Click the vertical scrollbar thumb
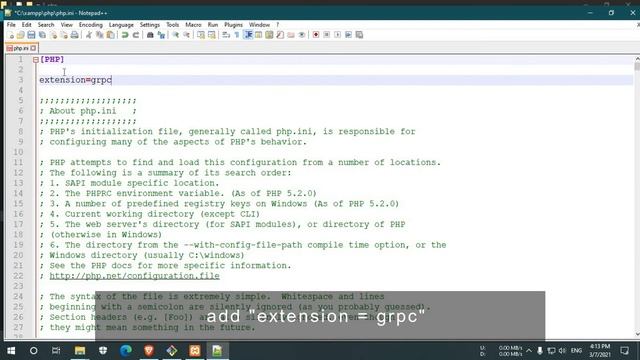This screenshot has height=360, width=640. [637, 66]
